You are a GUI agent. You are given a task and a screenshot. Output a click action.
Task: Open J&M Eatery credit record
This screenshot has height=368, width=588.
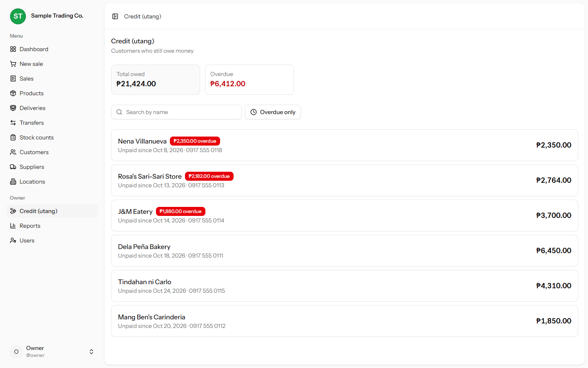[345, 215]
